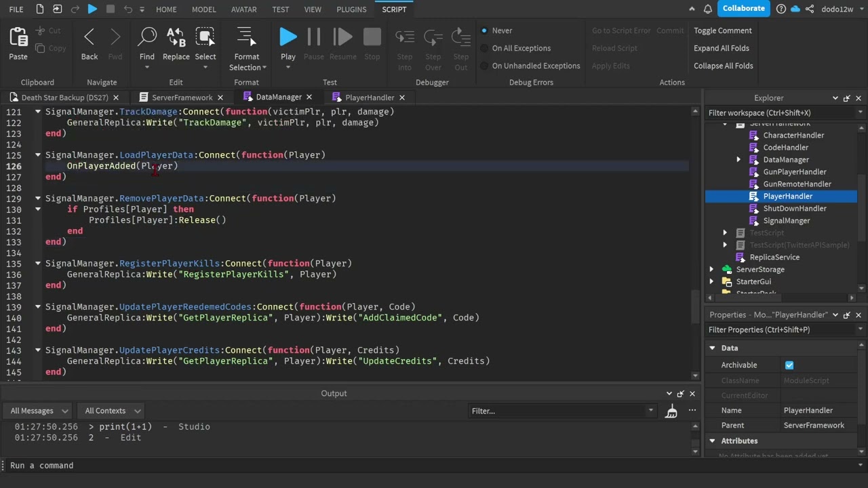Open the Replace tool
This screenshot has width=868, height=488.
coord(176,38)
